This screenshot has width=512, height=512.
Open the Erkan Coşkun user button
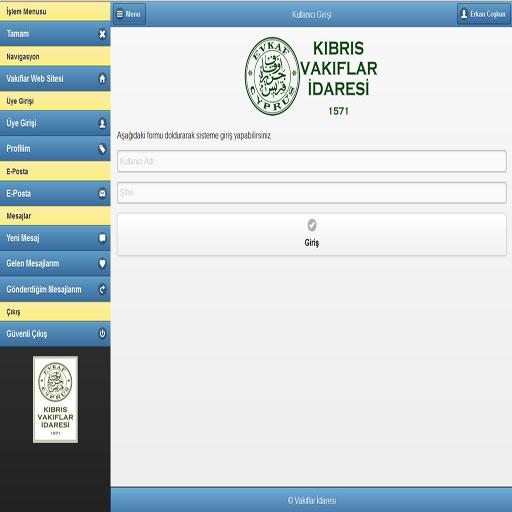[x=483, y=14]
